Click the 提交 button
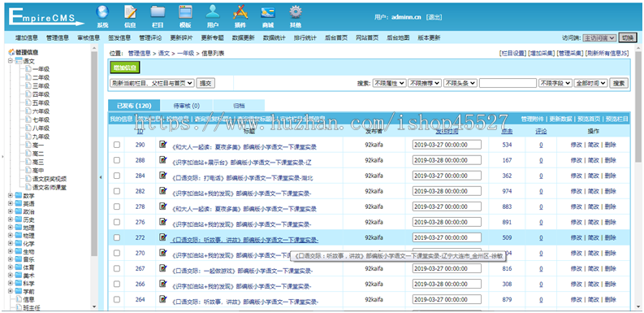This screenshot has height=313, width=644. tap(205, 83)
